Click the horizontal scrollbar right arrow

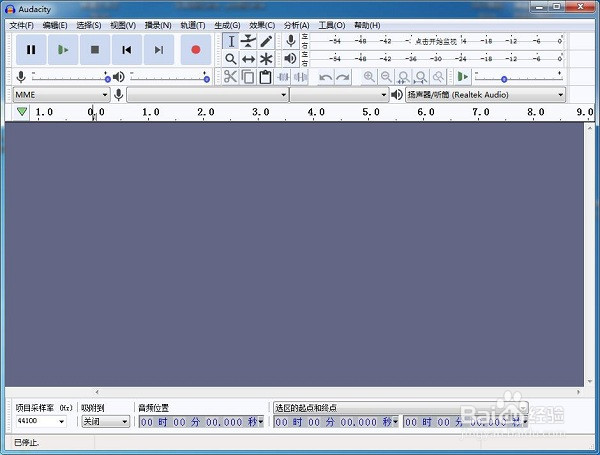pyautogui.click(x=578, y=392)
